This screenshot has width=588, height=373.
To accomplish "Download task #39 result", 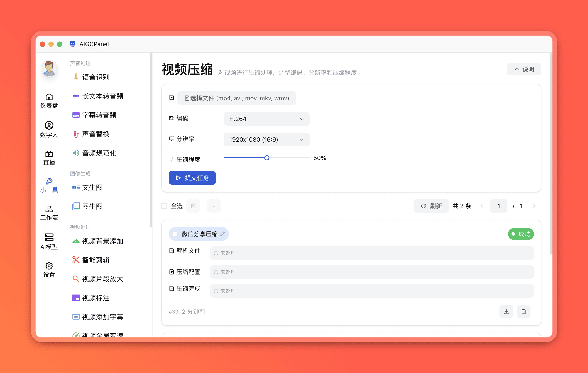I will [x=506, y=311].
